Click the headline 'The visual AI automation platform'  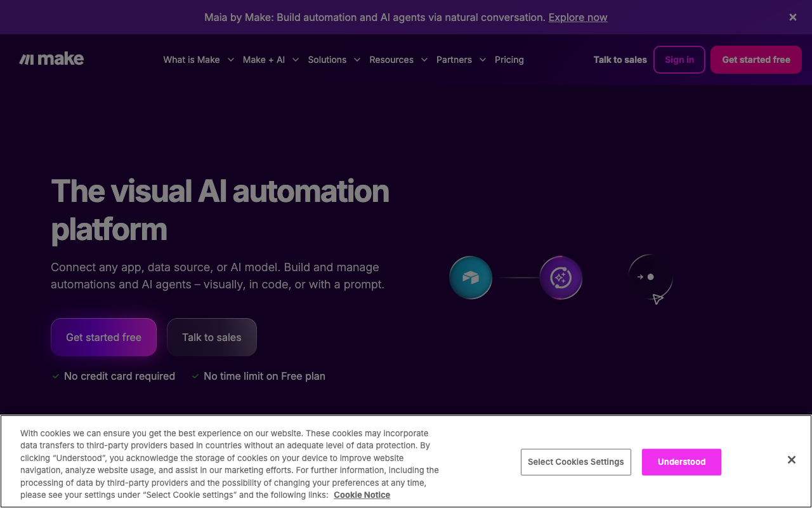(220, 210)
